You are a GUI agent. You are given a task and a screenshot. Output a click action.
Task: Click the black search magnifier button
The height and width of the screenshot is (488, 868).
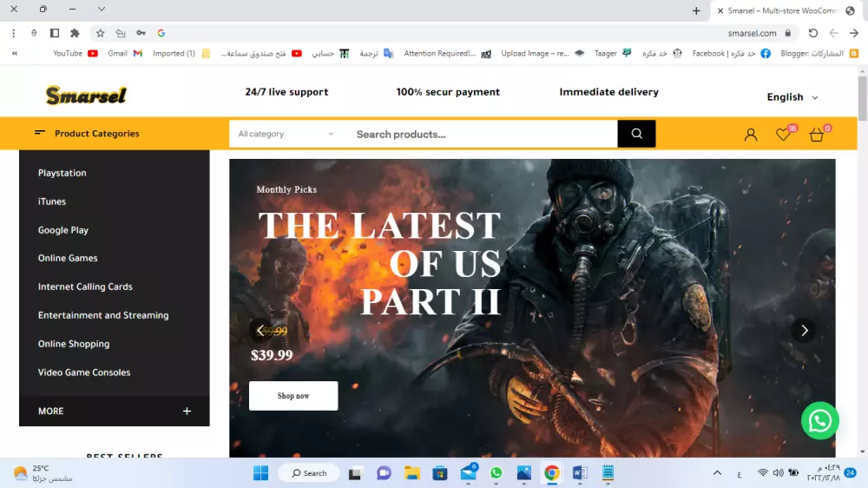[x=636, y=134]
